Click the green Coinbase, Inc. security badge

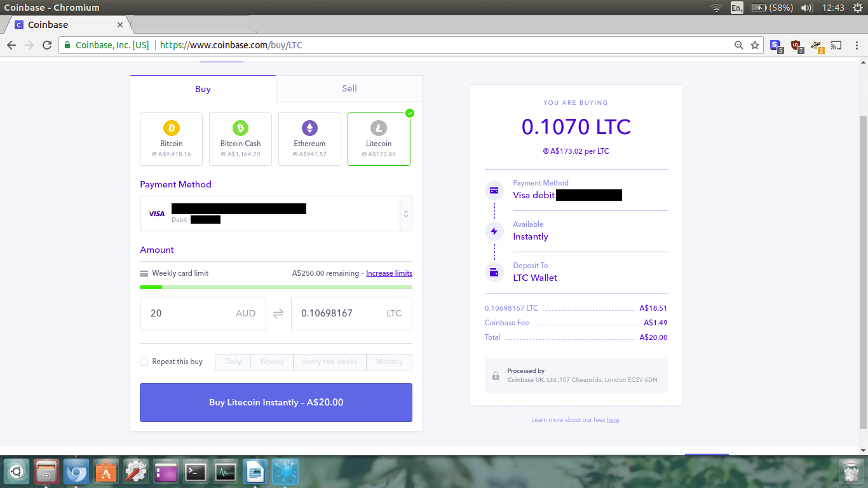pyautogui.click(x=107, y=45)
